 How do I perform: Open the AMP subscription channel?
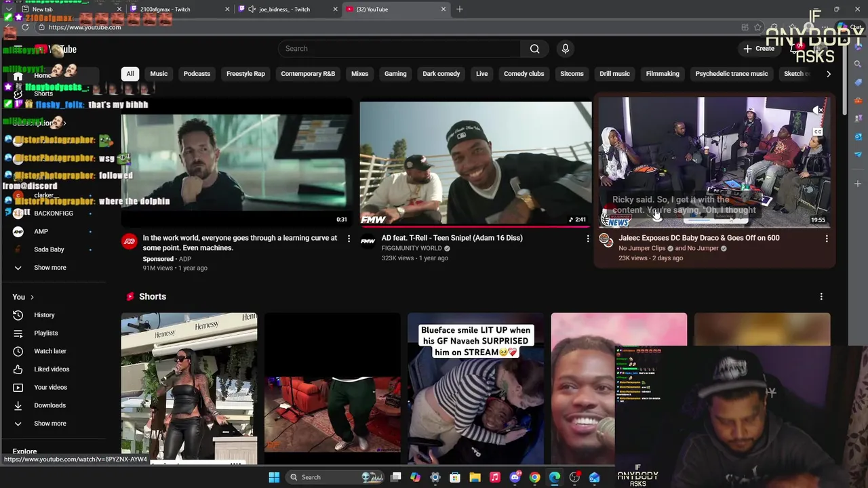(x=41, y=232)
